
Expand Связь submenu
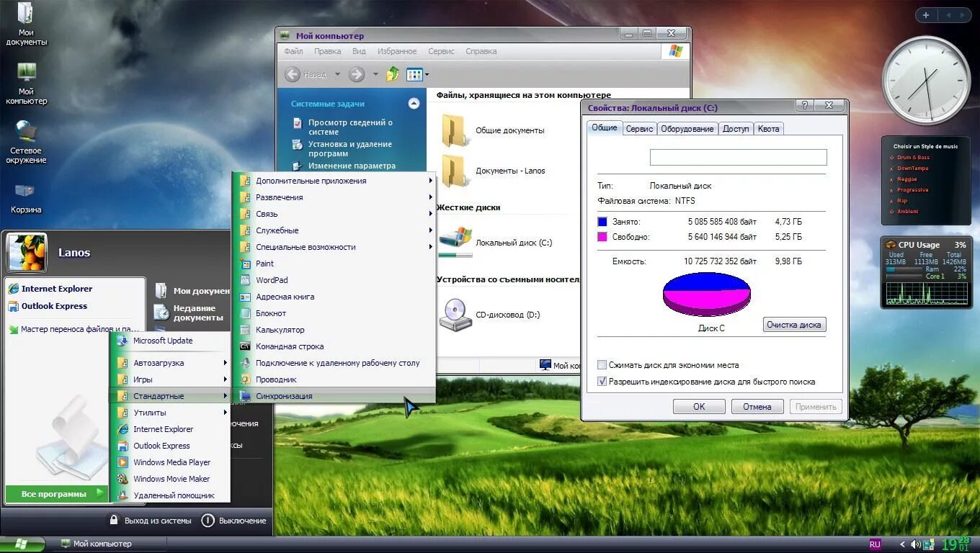coord(335,214)
